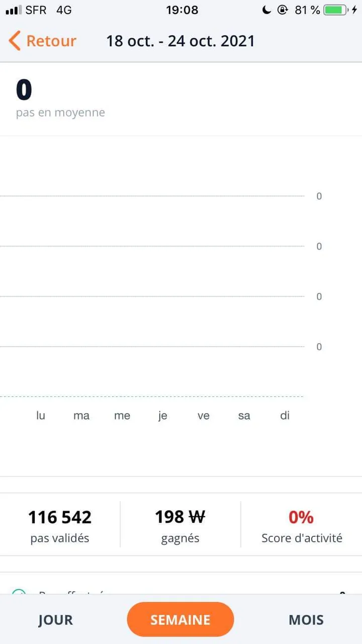
Task: Select the 'lu' day on chart
Action: (x=41, y=416)
